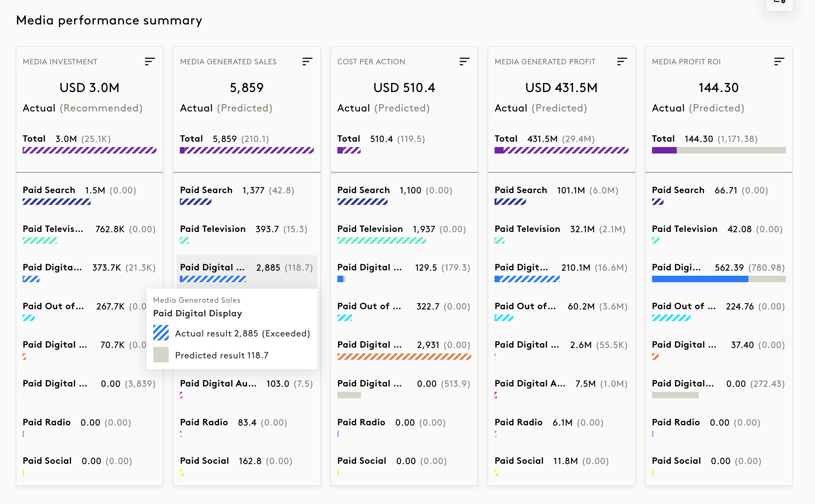The width and height of the screenshot is (815, 504).
Task: Open sort options for Media Generated Profit
Action: 622,61
